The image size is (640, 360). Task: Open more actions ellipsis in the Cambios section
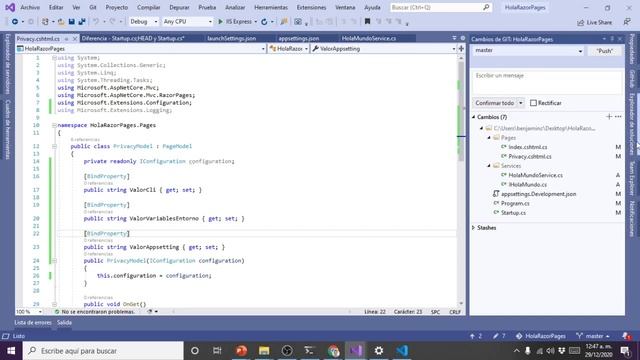tap(618, 117)
